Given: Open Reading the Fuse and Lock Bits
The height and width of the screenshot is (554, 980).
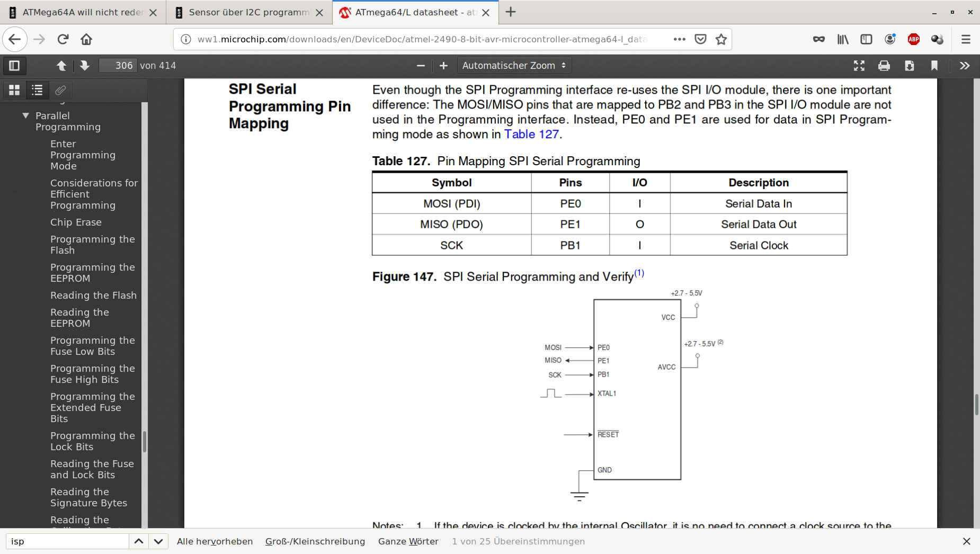Looking at the screenshot, I should point(92,469).
